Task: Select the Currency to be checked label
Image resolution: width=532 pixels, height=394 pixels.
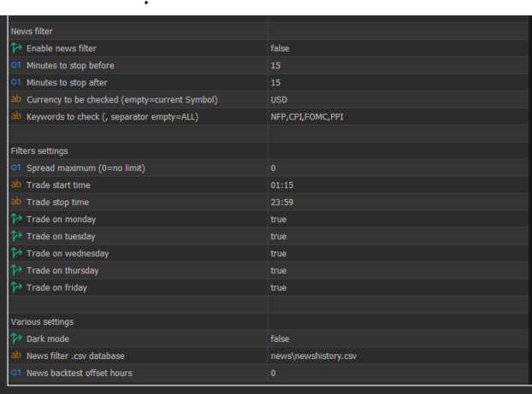Action: [x=122, y=100]
